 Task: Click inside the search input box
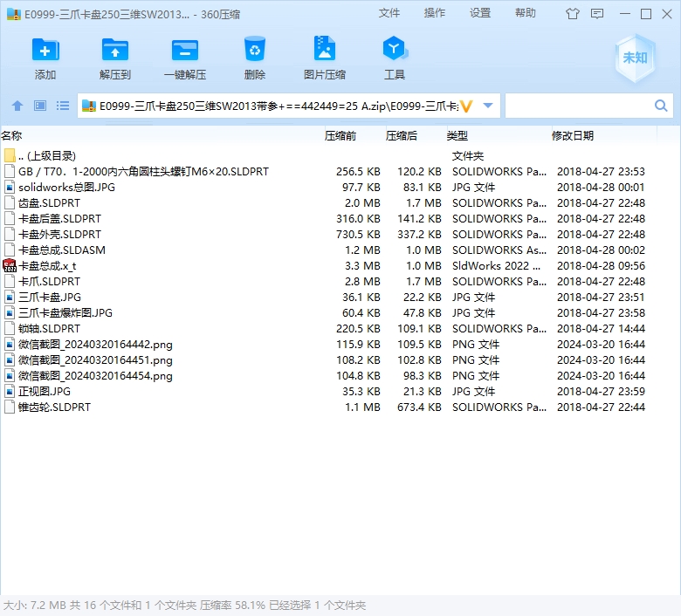point(579,106)
